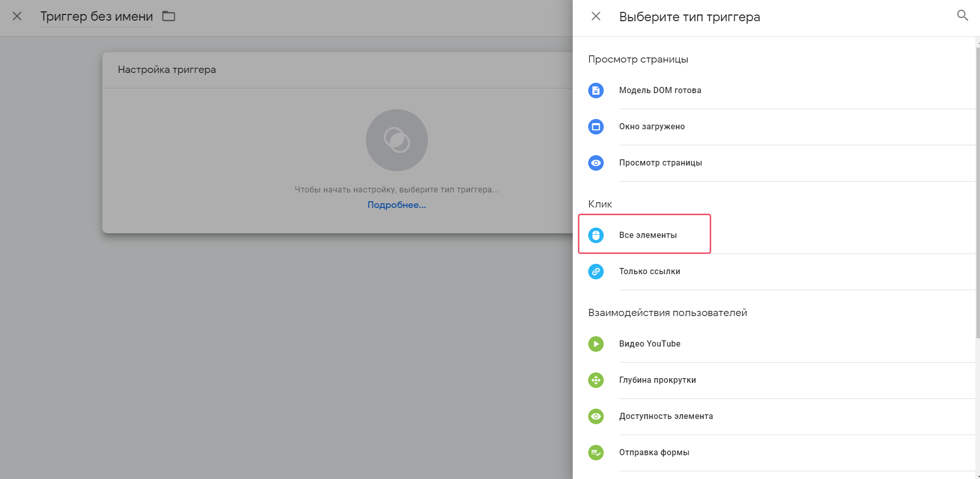
Task: Click the Scroll Depth arrows icon
Action: pos(596,380)
